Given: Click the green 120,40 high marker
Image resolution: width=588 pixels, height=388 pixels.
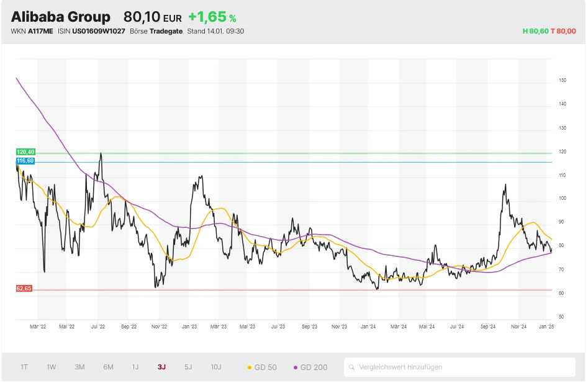Looking at the screenshot, I should [25, 152].
